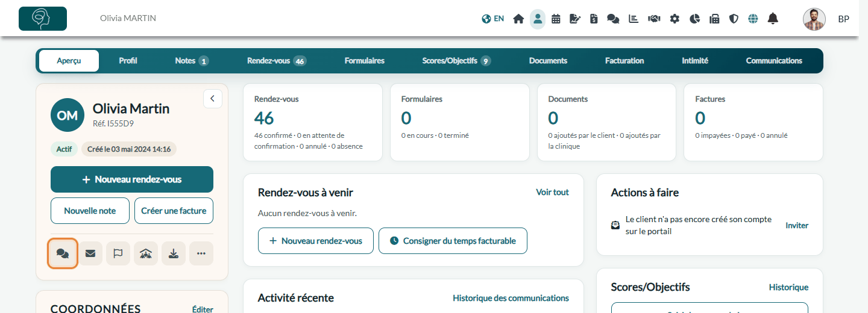The width and height of the screenshot is (868, 313).
Task: Click the Inviter link
Action: tap(797, 226)
